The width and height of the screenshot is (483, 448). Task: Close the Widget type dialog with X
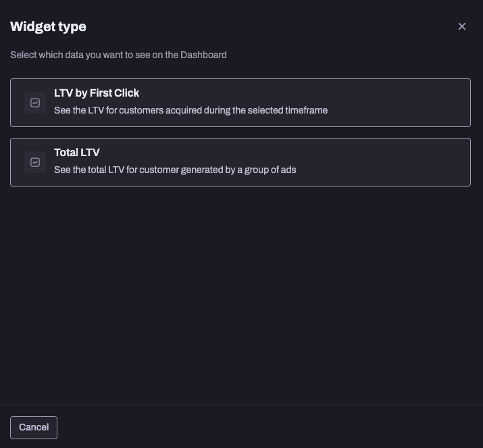[462, 26]
